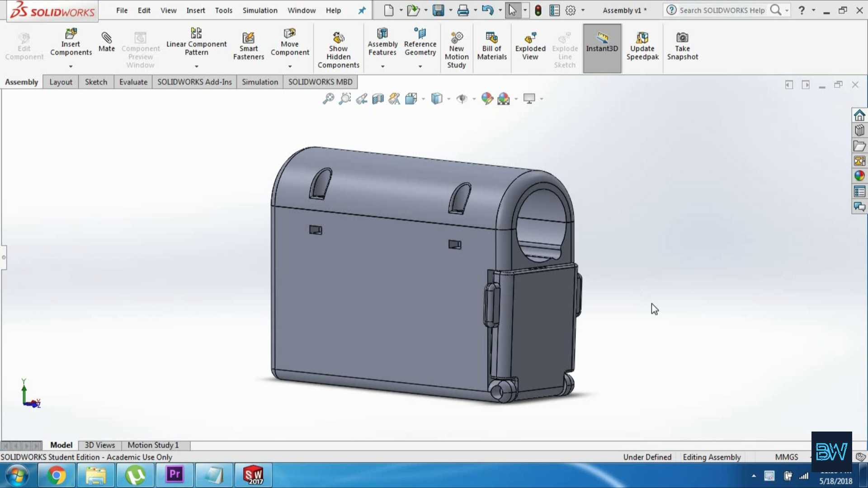Screen dimensions: 868x488
Task: Open the Simulation menu
Action: [x=259, y=10]
